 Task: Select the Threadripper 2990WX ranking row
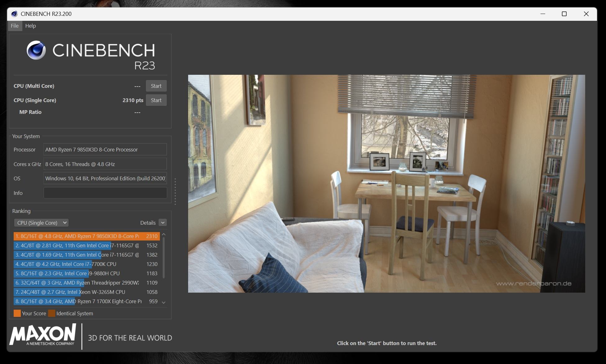point(86,283)
